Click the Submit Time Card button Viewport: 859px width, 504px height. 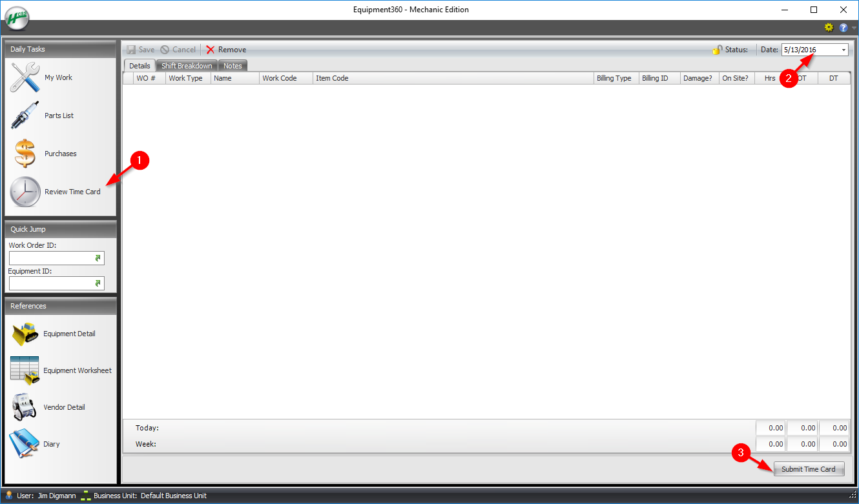pos(809,469)
